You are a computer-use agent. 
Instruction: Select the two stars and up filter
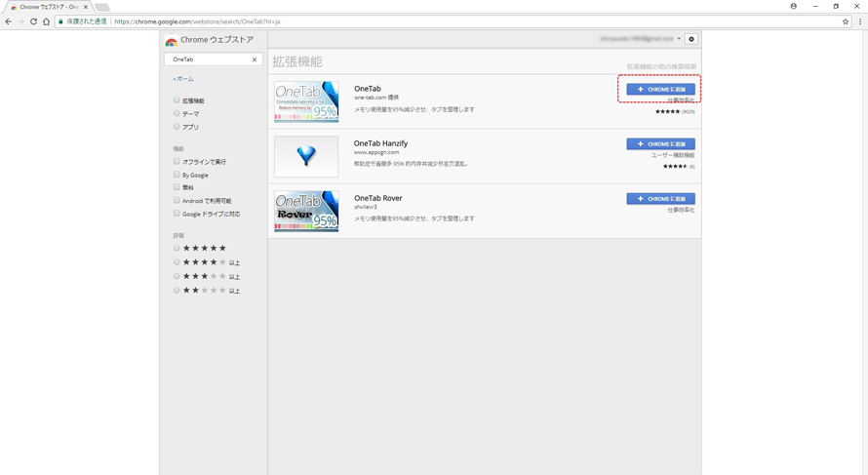click(x=177, y=290)
